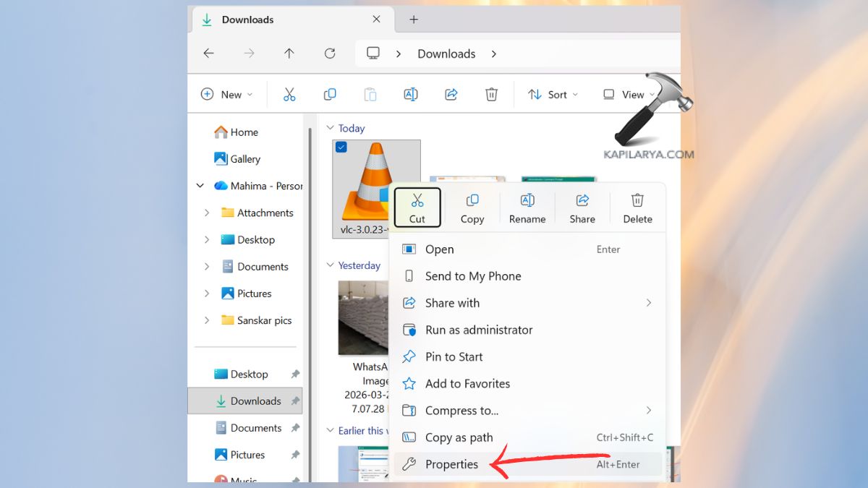
Task: Click the Paste icon on the toolbar
Action: tap(370, 94)
